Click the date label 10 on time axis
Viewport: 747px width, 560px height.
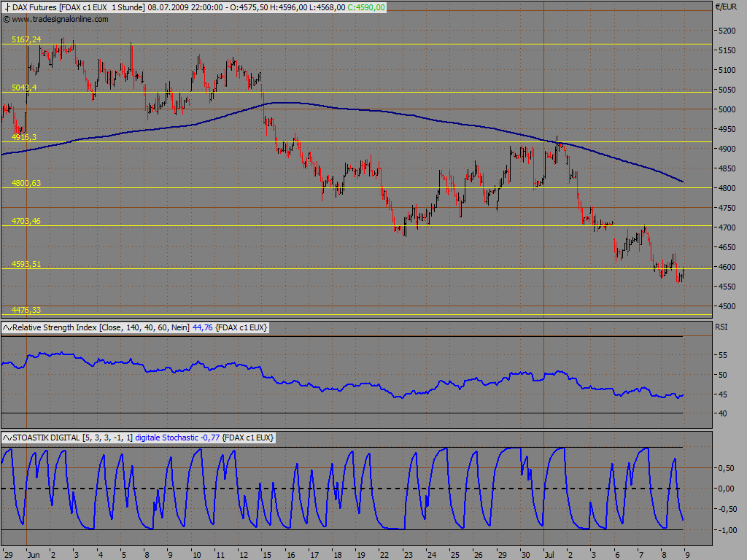click(196, 555)
